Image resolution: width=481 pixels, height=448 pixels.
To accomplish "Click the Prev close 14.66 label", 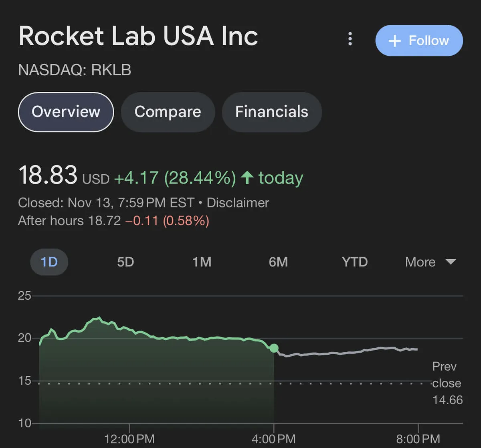I will point(447,383).
